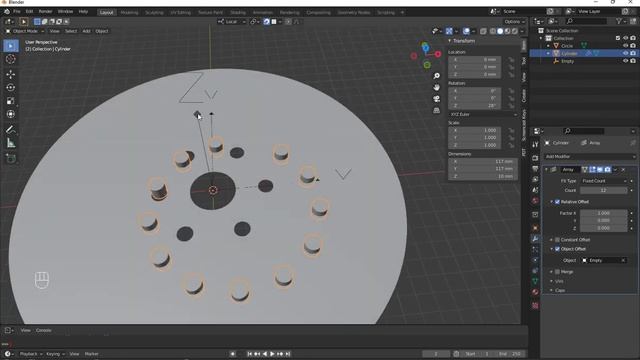Click the Factor X value field

[x=603, y=213]
